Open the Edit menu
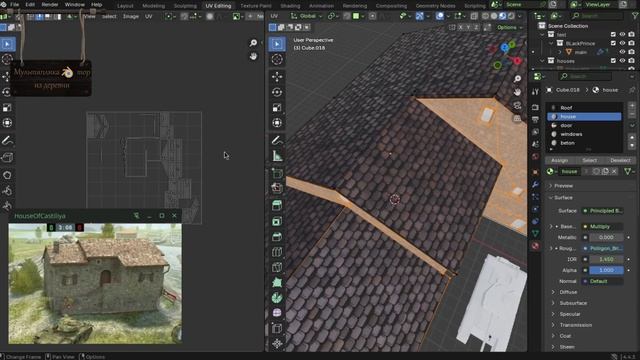Viewport: 640px width, 360px height. click(x=30, y=4)
